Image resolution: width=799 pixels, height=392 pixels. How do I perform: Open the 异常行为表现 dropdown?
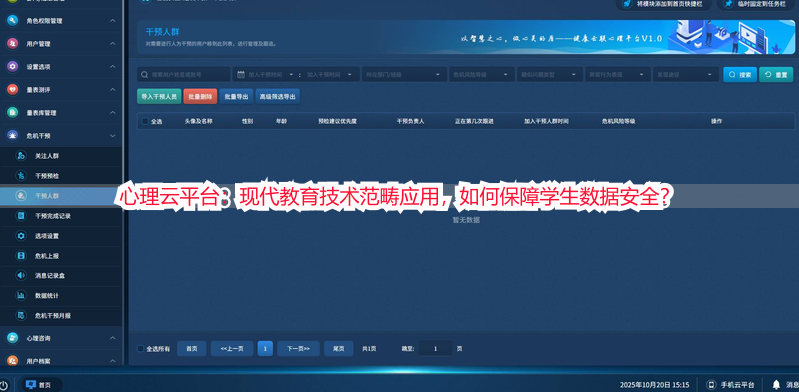pyautogui.click(x=618, y=74)
